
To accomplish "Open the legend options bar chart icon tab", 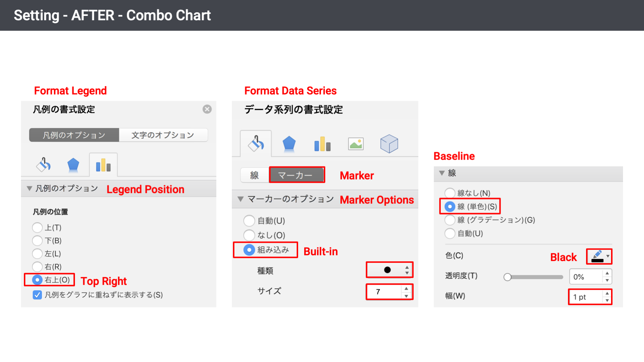I will (103, 165).
